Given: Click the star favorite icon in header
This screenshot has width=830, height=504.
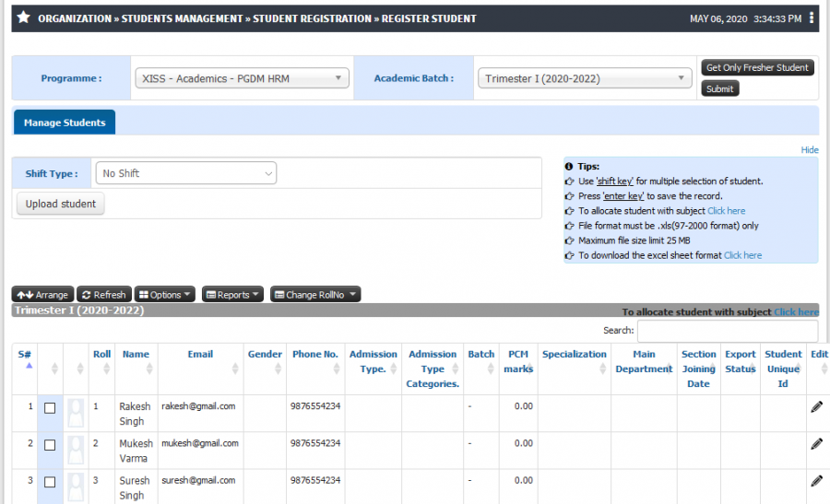Looking at the screenshot, I should [x=23, y=18].
